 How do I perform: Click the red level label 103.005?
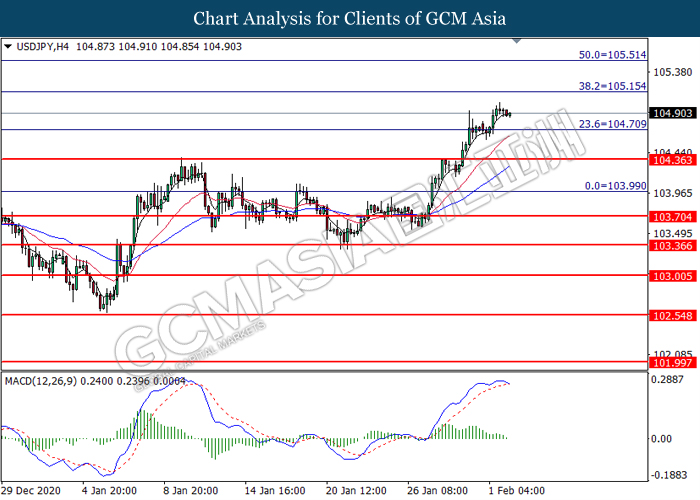[672, 276]
